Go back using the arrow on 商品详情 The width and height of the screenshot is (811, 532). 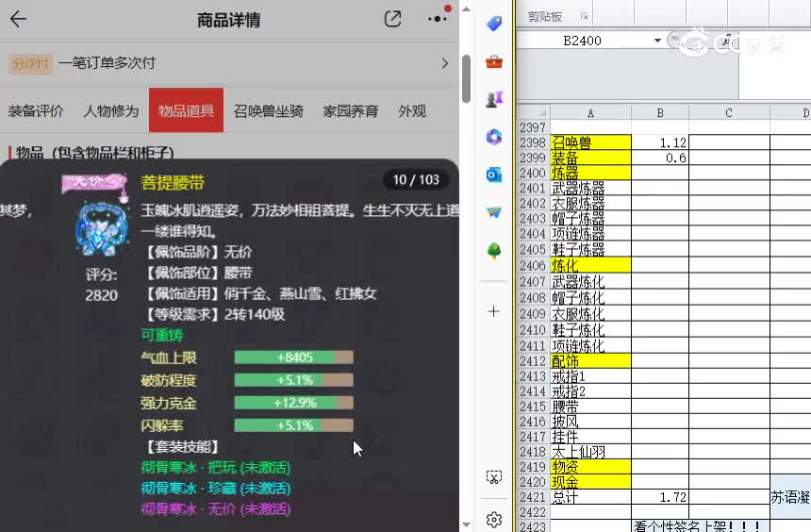point(18,20)
